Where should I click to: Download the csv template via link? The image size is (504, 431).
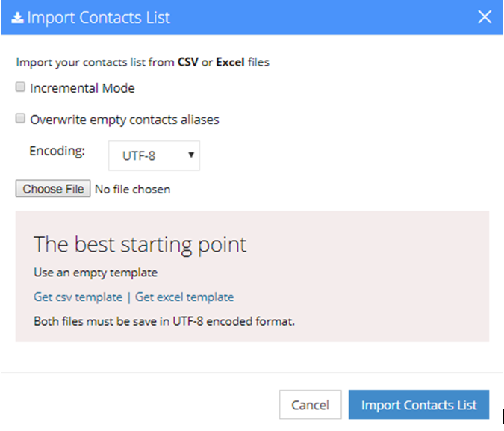pos(78,297)
